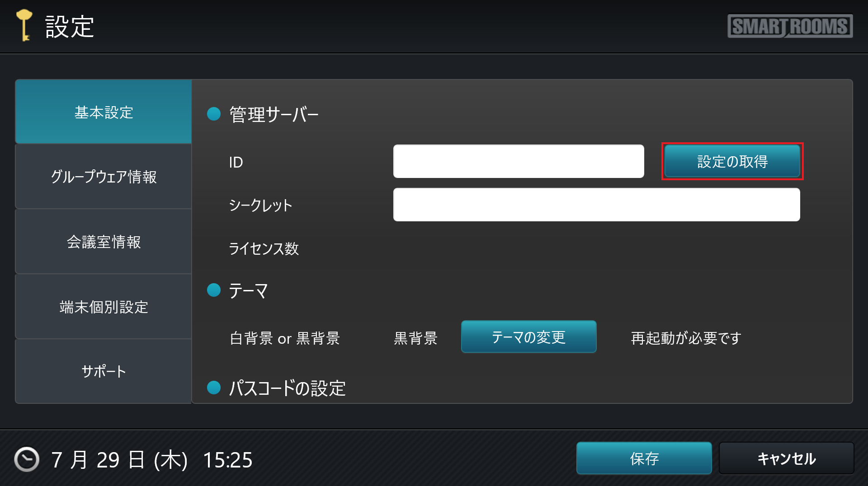Save settings with the 保存 button
This screenshot has width=868, height=486.
click(644, 458)
